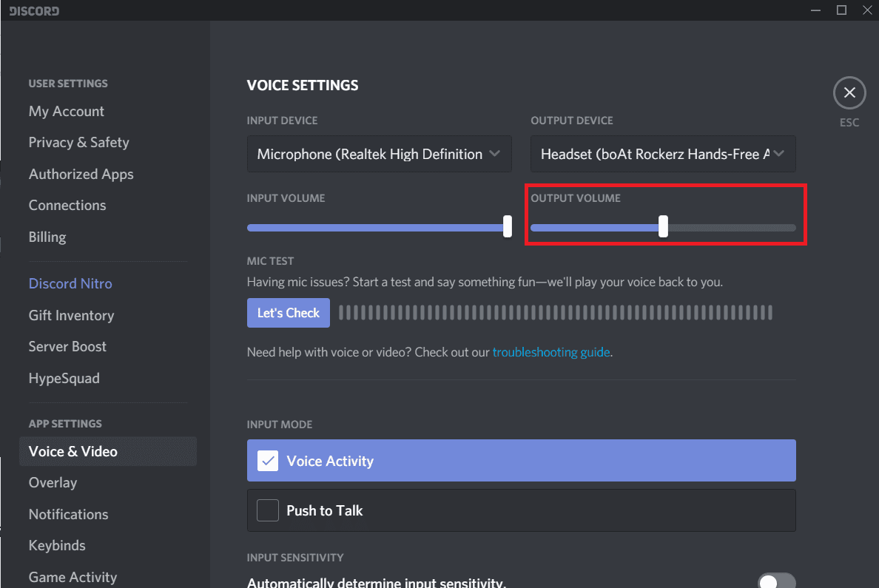Click the mic test level meter bar
This screenshot has height=588, width=879.
pos(555,313)
